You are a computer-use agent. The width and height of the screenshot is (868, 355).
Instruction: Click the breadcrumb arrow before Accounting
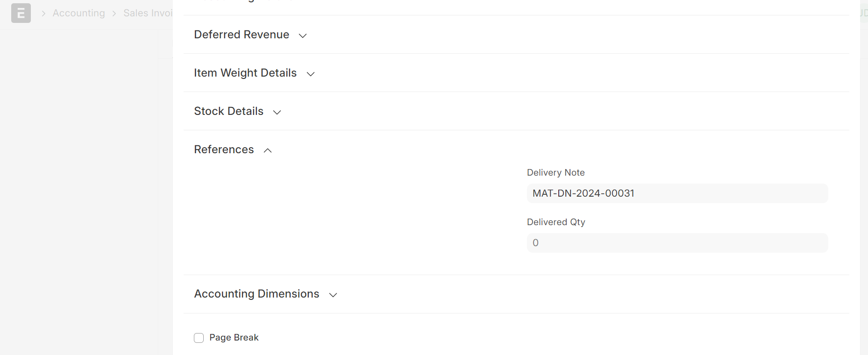tap(43, 14)
